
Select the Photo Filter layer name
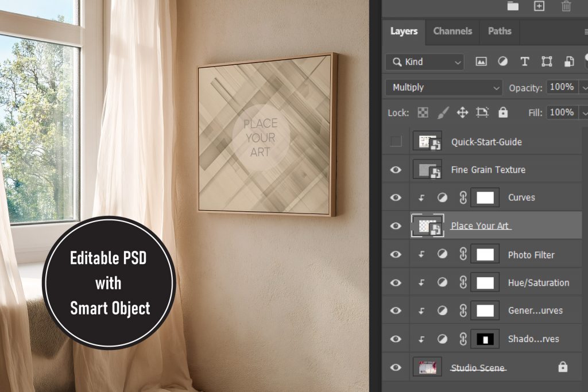tap(531, 255)
